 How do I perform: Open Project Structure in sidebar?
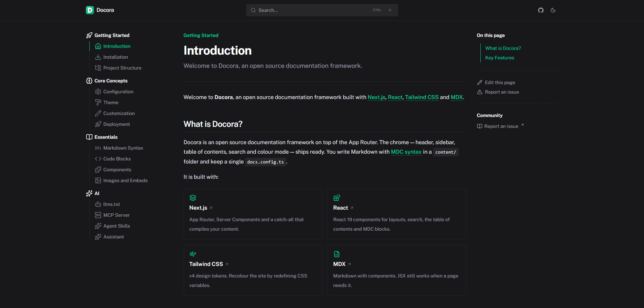[122, 68]
